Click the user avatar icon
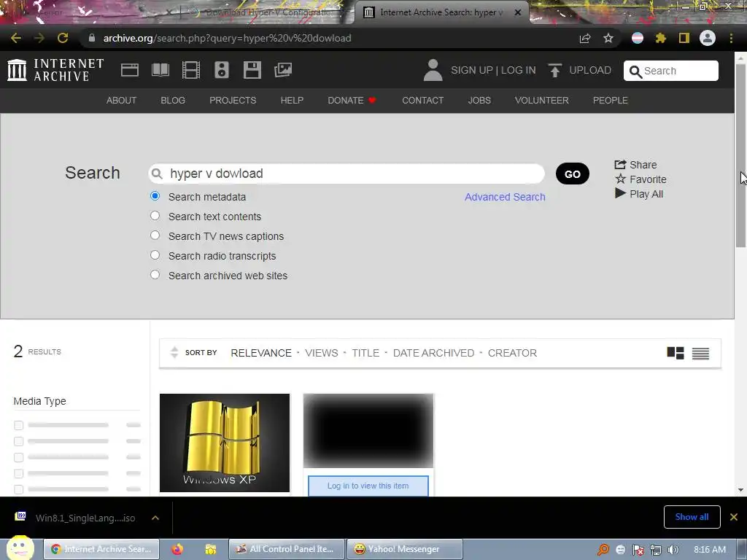Image resolution: width=747 pixels, height=560 pixels. pyautogui.click(x=433, y=70)
